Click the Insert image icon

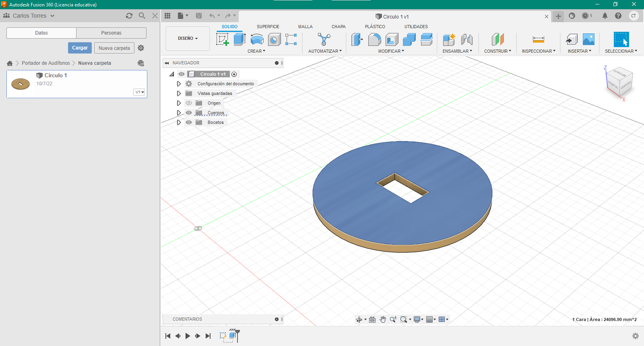tap(588, 39)
